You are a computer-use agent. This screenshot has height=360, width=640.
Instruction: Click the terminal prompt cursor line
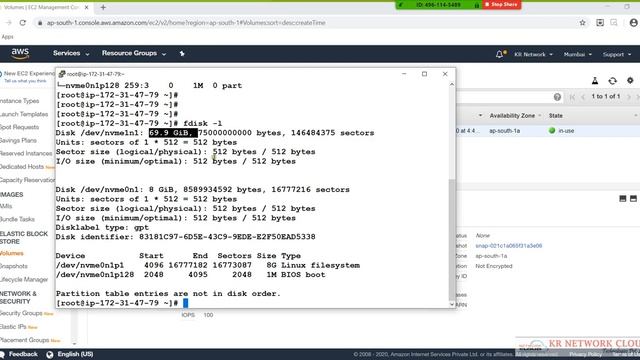pyautogui.click(x=122, y=303)
